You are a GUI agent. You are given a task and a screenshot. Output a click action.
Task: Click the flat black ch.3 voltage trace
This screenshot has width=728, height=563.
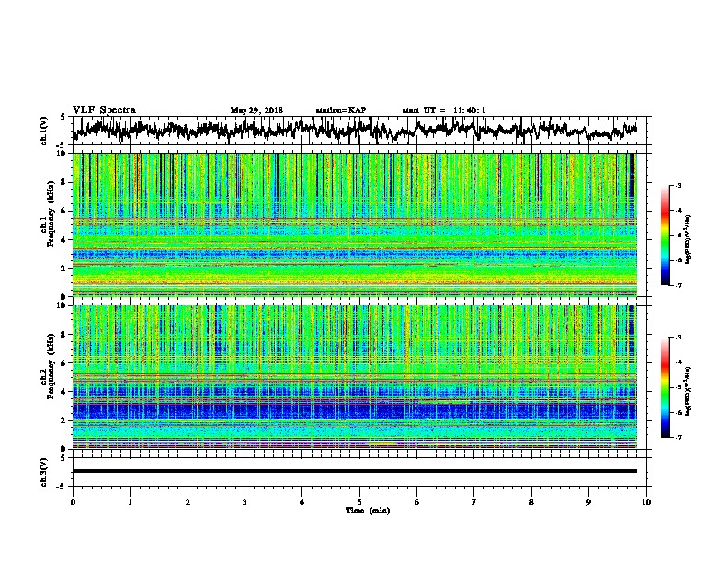(355, 471)
